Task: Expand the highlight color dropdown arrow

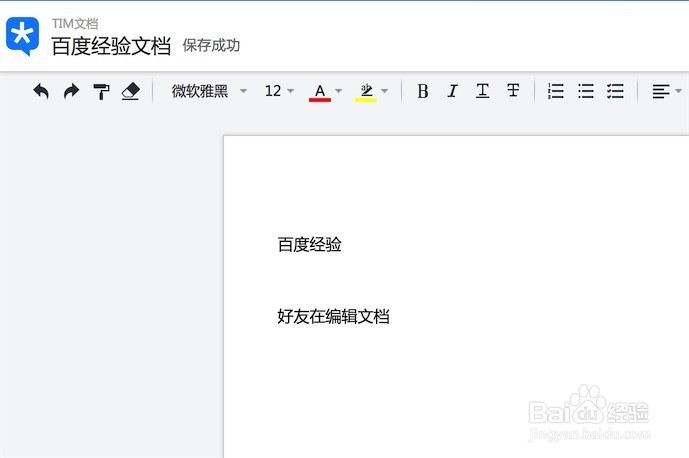Action: point(384,91)
